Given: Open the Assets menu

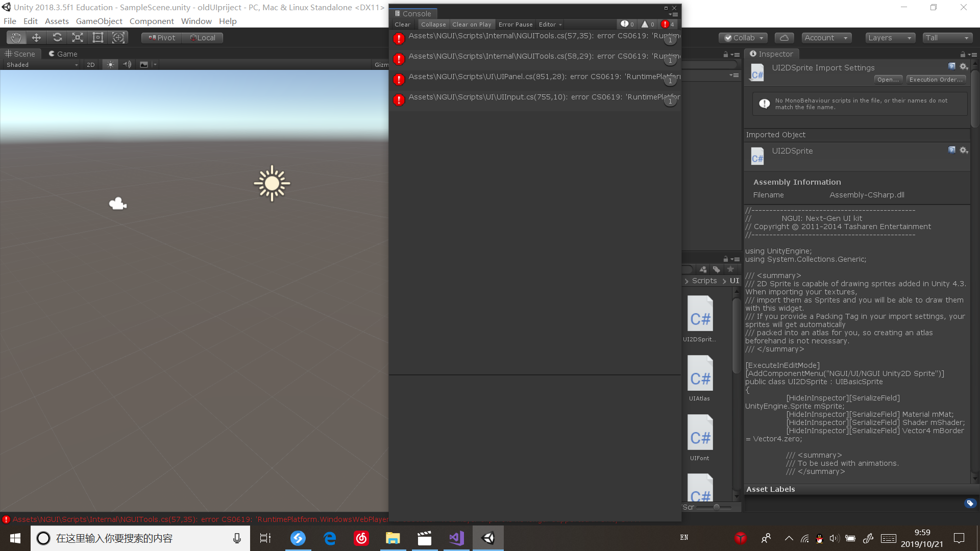Looking at the screenshot, I should (x=57, y=21).
